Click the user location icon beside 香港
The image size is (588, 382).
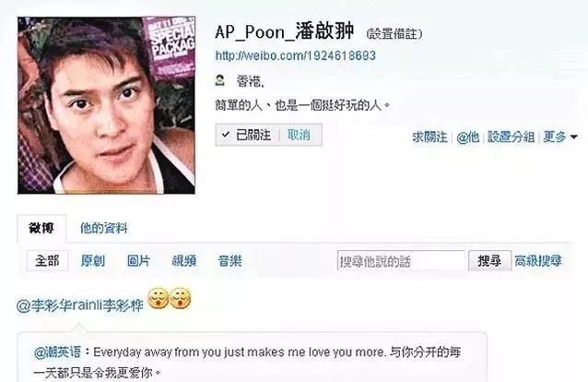(x=219, y=80)
